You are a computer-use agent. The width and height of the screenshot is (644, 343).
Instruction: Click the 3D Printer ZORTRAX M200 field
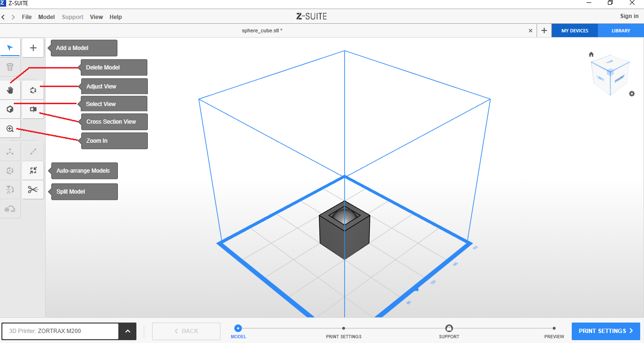click(60, 331)
